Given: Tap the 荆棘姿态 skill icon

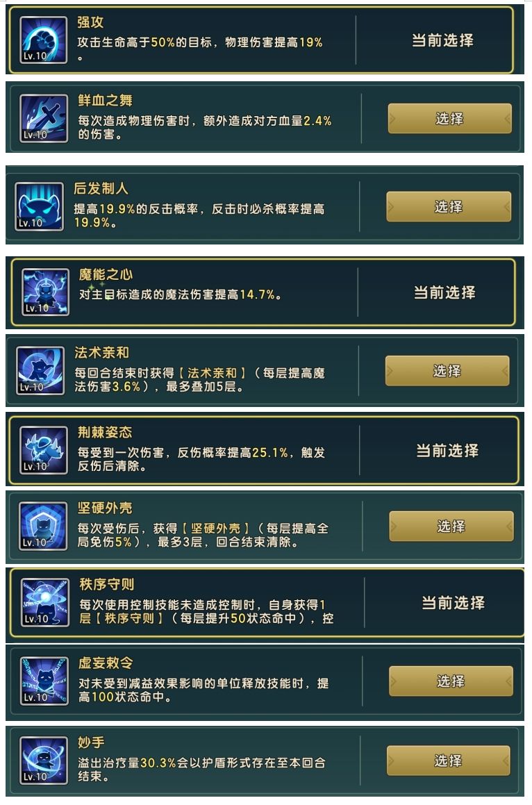Looking at the screenshot, I should [44, 450].
